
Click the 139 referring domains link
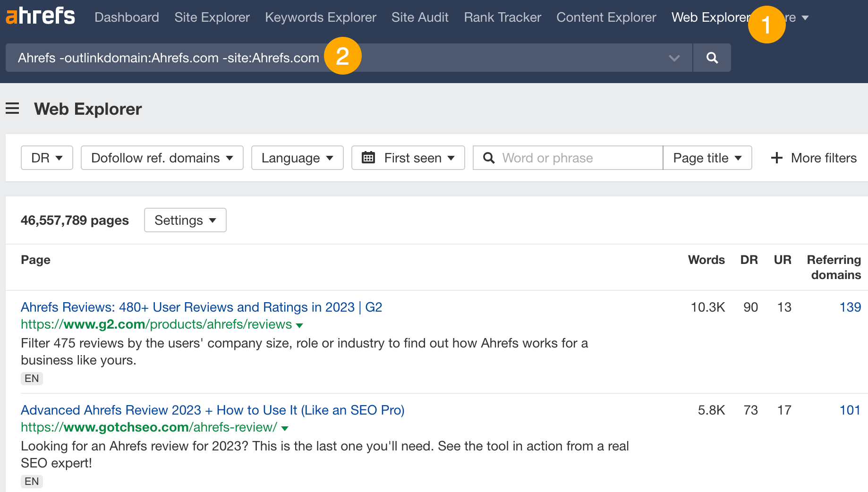coord(850,307)
